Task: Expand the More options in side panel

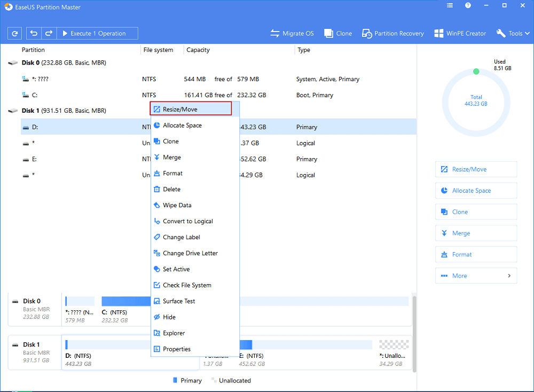Action: (x=476, y=276)
